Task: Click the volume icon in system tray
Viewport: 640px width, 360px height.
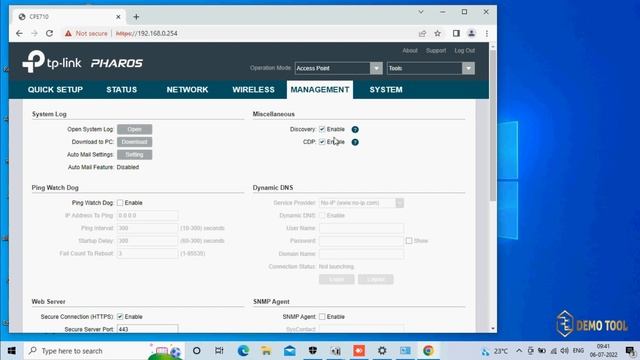Action: pos(564,351)
